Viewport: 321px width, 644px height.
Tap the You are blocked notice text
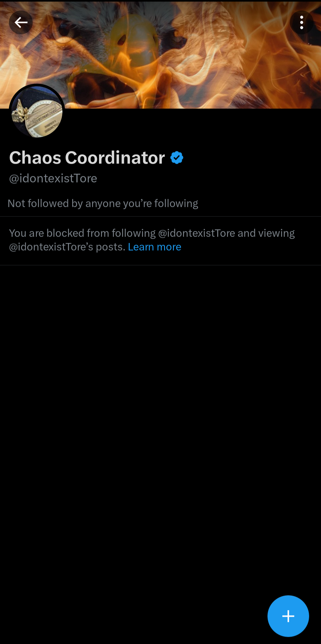(x=152, y=240)
